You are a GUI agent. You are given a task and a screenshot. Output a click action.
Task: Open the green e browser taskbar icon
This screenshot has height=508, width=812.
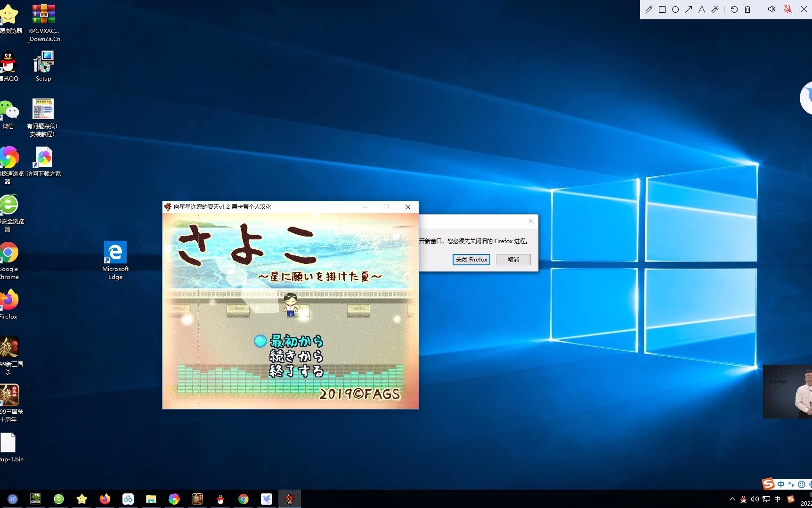pos(58,499)
